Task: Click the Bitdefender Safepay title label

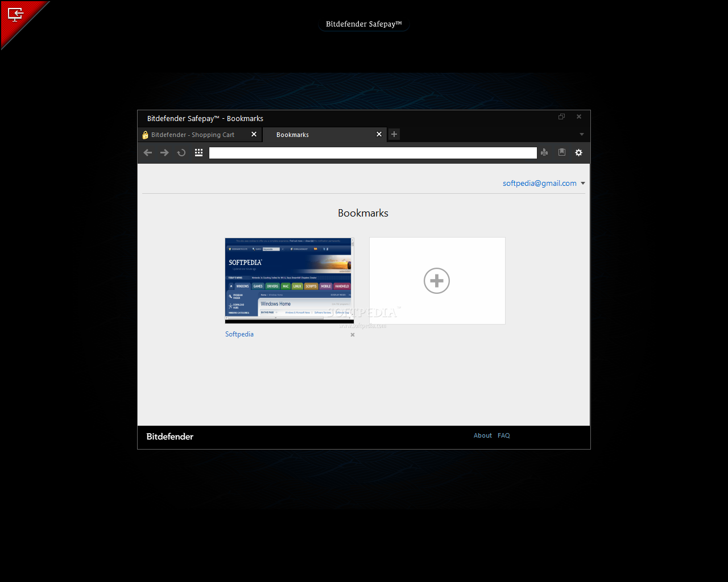Action: click(x=364, y=24)
